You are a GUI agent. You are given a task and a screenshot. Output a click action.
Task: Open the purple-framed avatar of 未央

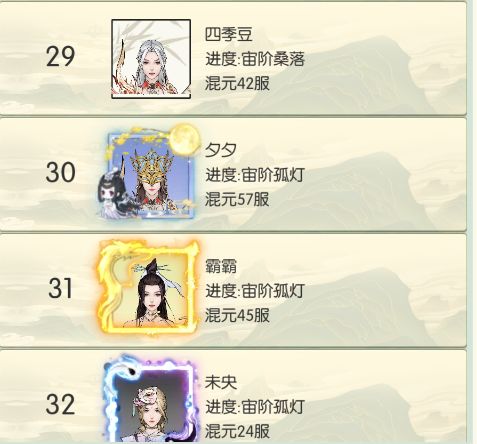tap(152, 400)
